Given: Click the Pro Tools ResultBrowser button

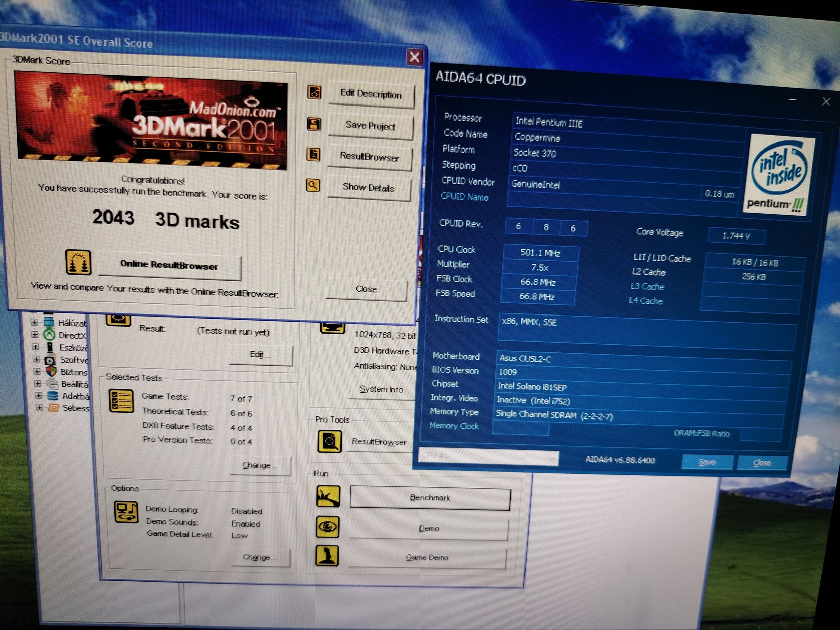Looking at the screenshot, I should 379,442.
